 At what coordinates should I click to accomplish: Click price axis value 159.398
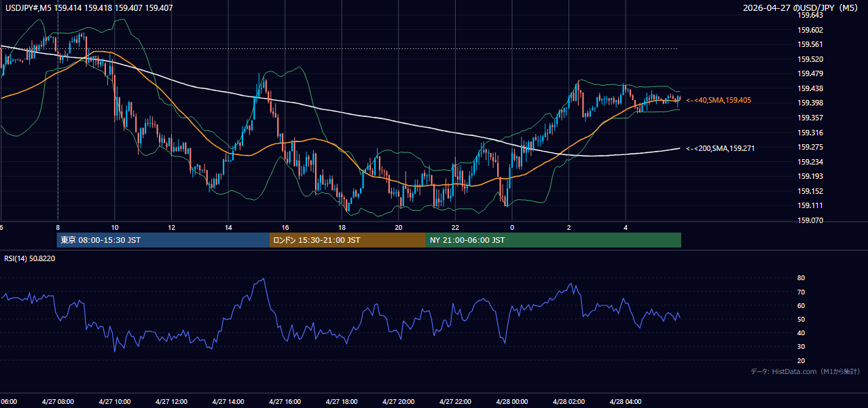click(x=811, y=103)
